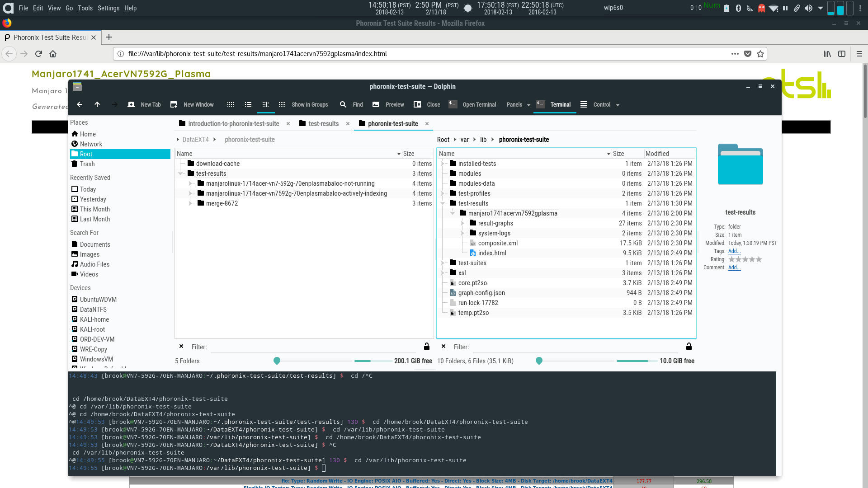The image size is (868, 488).
Task: Toggle Show in Groups
Action: (x=303, y=104)
